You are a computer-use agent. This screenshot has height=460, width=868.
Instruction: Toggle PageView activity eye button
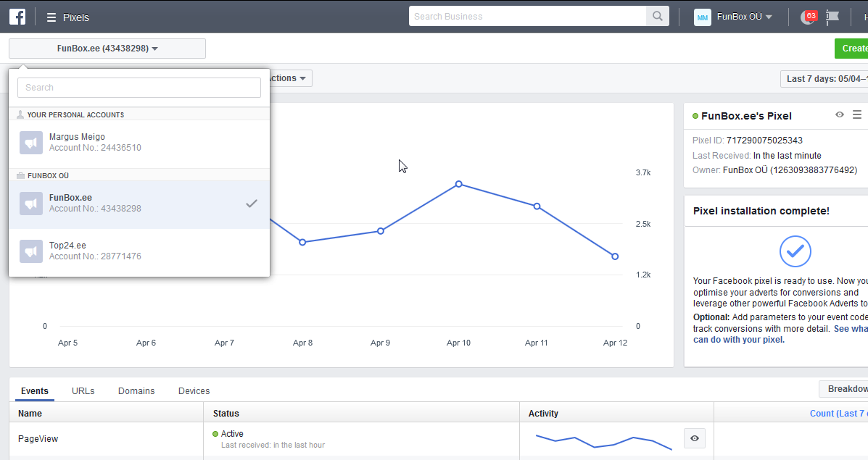(x=694, y=438)
